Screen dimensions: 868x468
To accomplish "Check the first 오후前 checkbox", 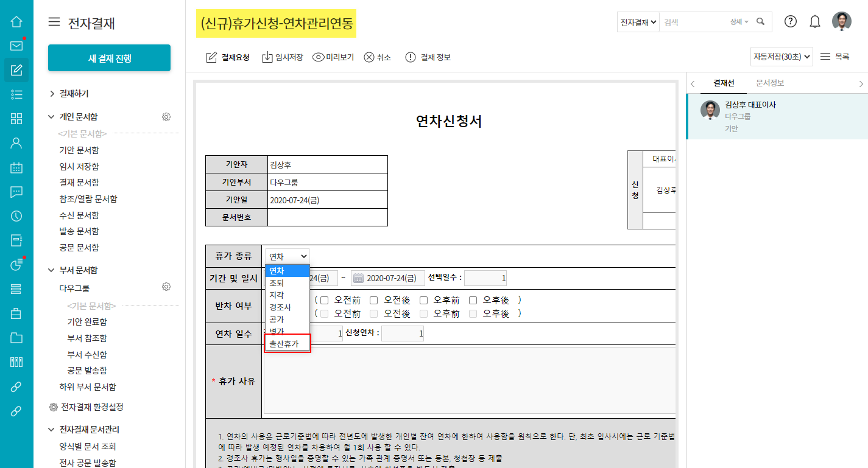I will click(x=424, y=300).
